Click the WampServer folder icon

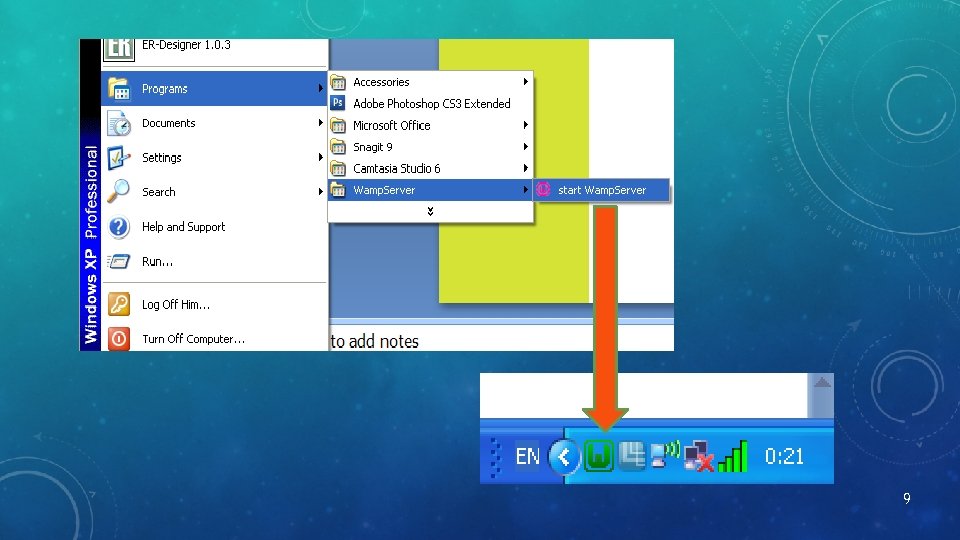coord(338,190)
